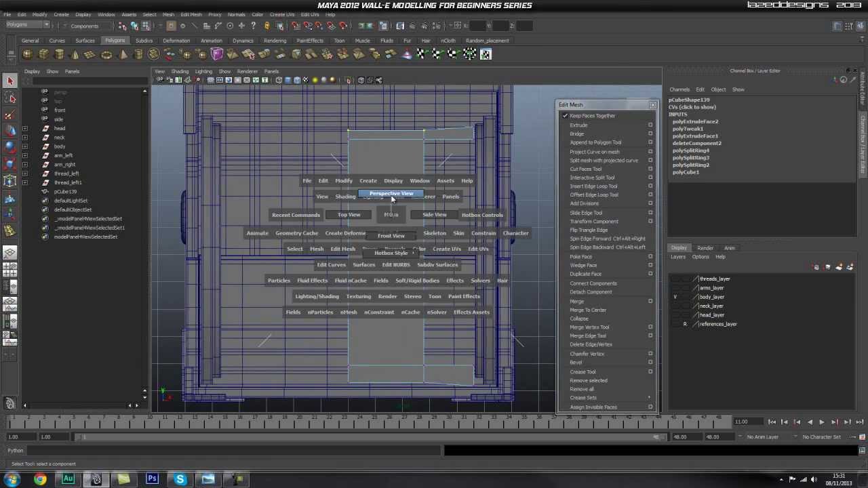Switch to the Rendering shelf tab

click(275, 41)
